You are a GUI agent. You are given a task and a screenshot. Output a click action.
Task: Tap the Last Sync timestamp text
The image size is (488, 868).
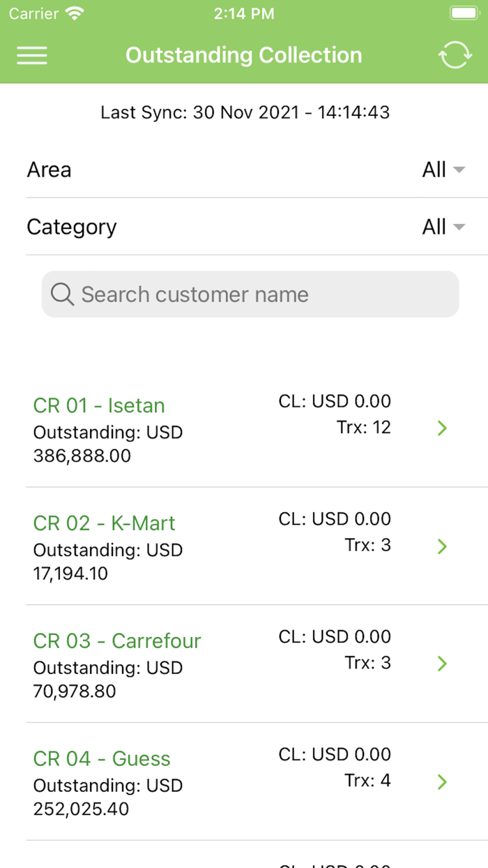[245, 112]
